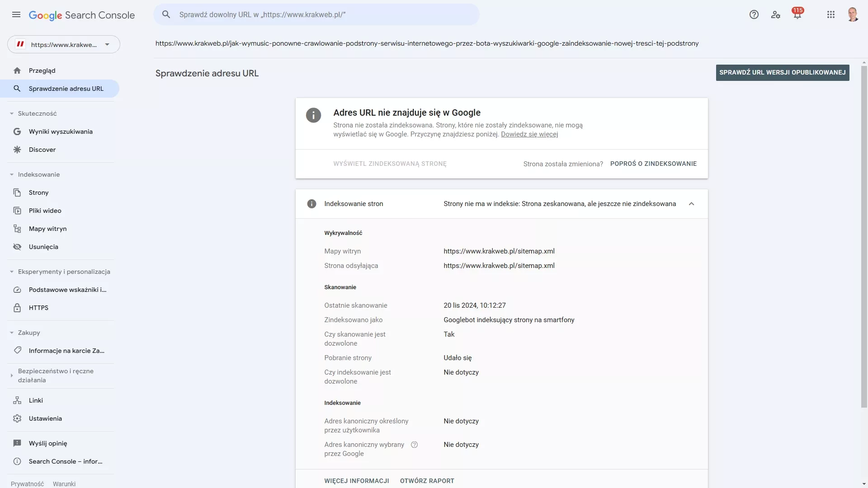Click the last crawl time 20 lis 2024, 10:12:27
The width and height of the screenshot is (868, 488).
pos(475,305)
